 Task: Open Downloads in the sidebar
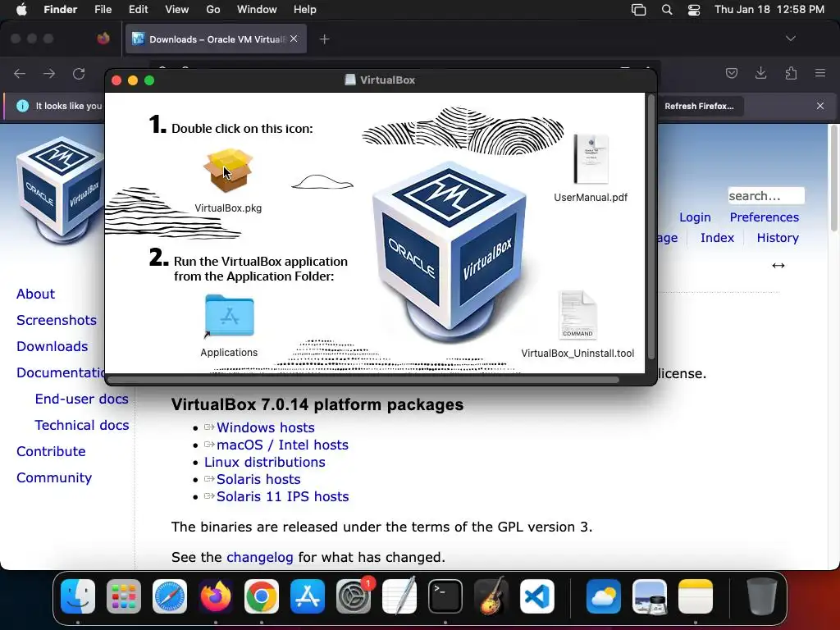point(52,346)
